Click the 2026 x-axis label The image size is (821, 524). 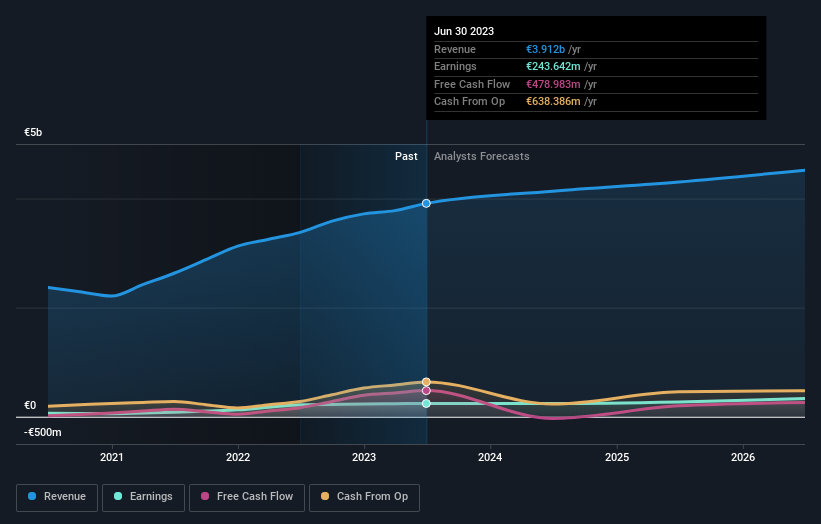pos(743,457)
